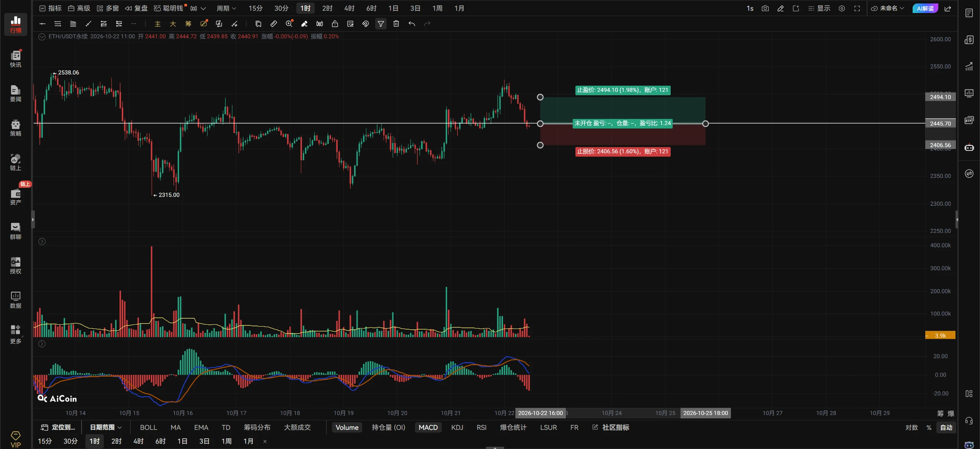
Task: Open the 未命名 layout dropdown
Action: 888,8
